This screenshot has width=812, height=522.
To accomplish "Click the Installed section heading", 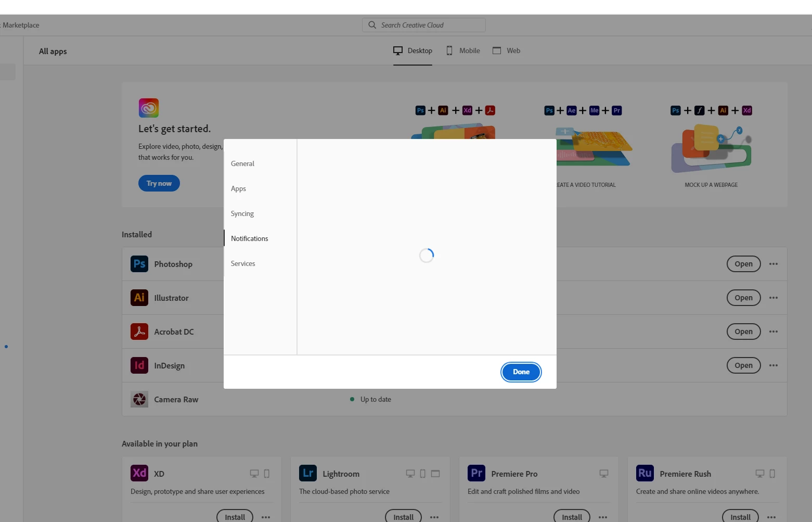I will (137, 234).
